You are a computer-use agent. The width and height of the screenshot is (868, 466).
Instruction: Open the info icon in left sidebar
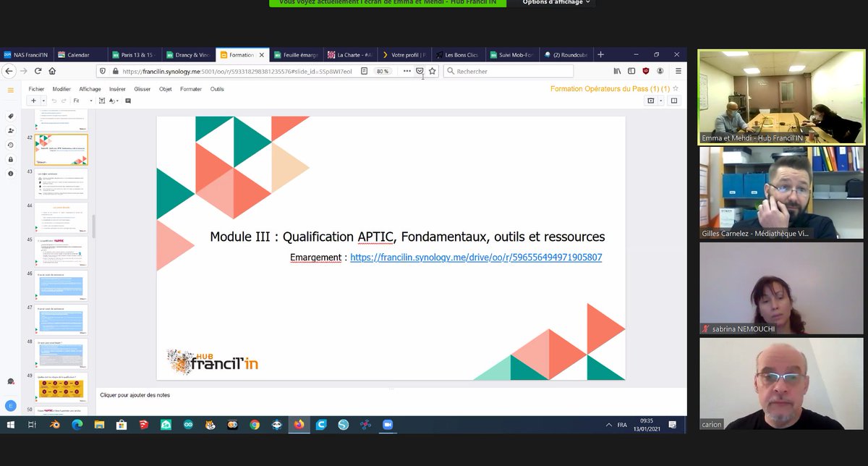point(10,174)
